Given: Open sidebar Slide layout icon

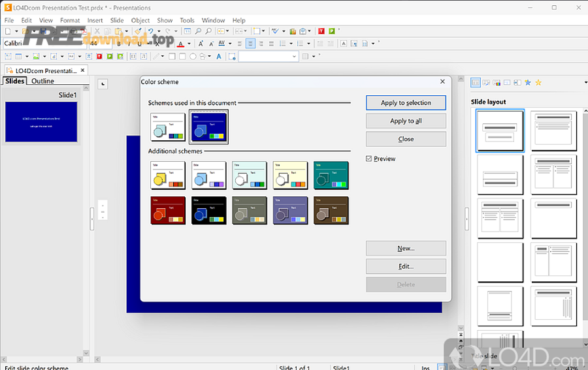Looking at the screenshot, I should tap(476, 82).
